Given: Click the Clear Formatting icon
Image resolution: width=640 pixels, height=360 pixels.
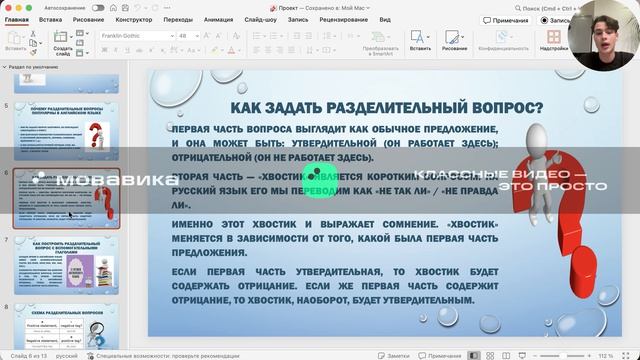Looking at the screenshot, I should click(x=236, y=36).
